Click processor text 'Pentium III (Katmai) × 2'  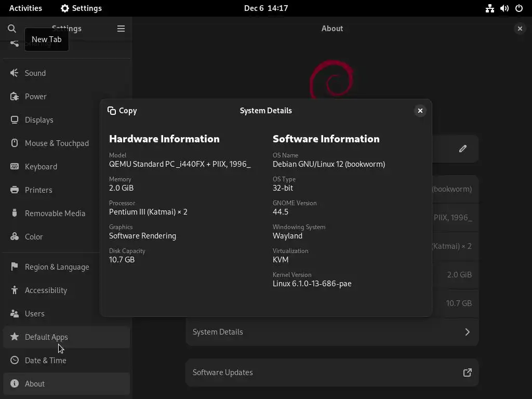148,212
